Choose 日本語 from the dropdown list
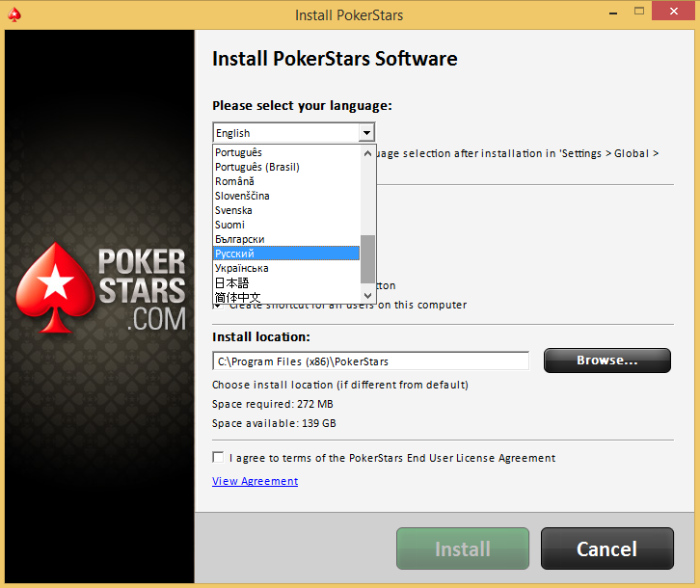Image resolution: width=700 pixels, height=588 pixels. pos(285,282)
